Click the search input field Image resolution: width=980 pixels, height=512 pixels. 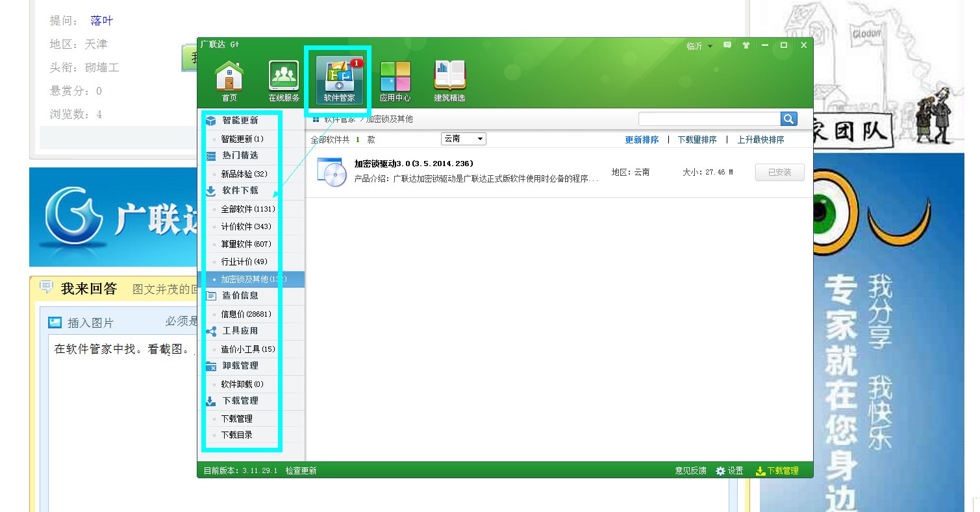click(709, 119)
